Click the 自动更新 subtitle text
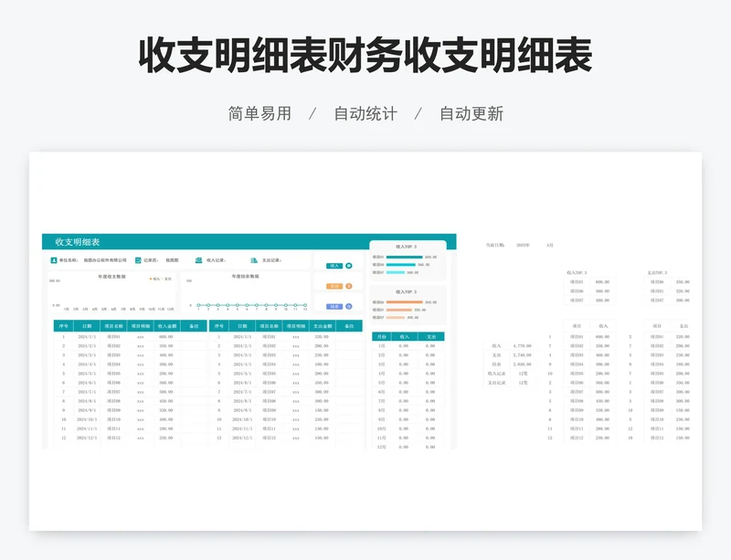 [471, 113]
